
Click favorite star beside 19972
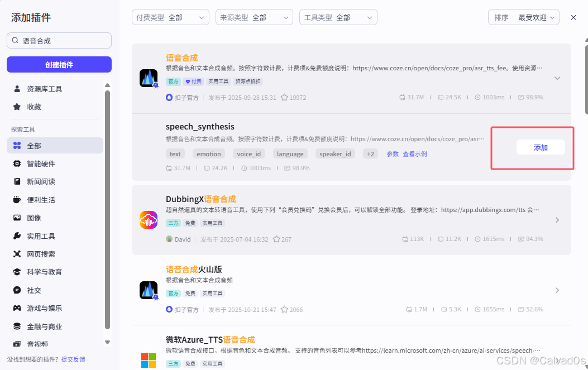click(x=284, y=98)
